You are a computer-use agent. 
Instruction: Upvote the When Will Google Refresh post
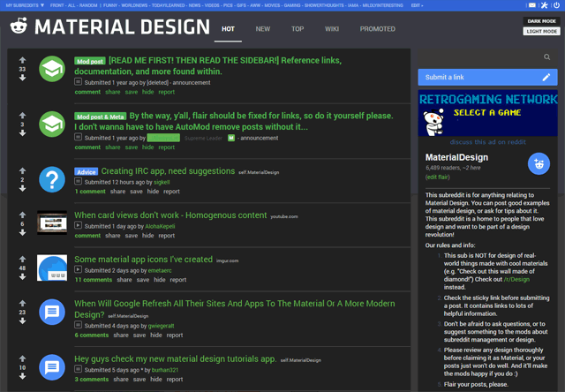(x=22, y=304)
